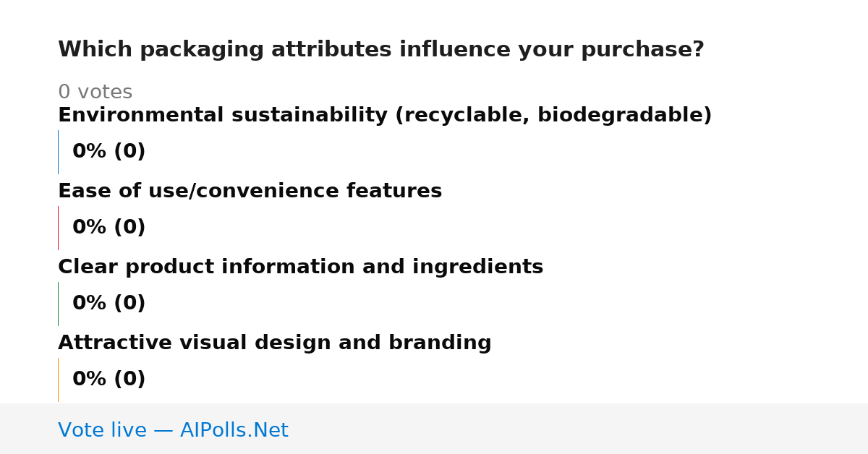Click the green result bar for product information

[58, 304]
